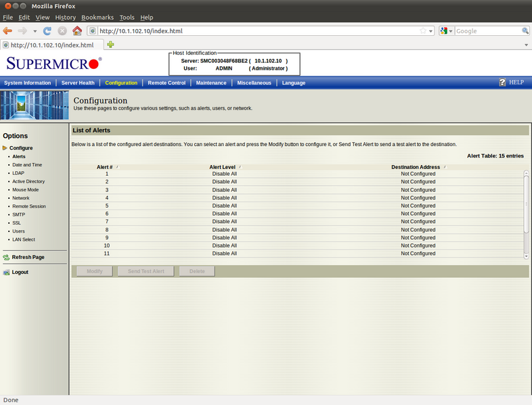Viewport: 532px width, 405px height.
Task: Open the Mouse Mode option
Action: point(26,189)
